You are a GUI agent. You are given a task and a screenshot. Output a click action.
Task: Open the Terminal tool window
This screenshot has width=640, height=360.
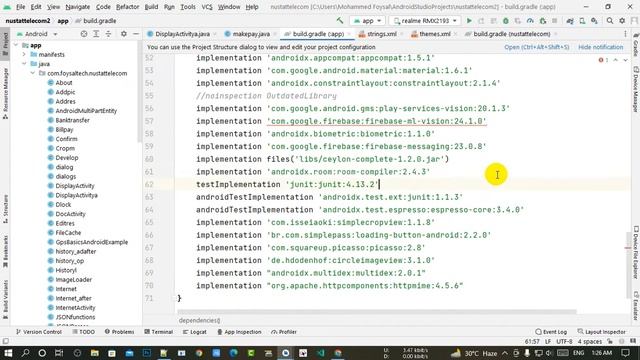point(159,332)
